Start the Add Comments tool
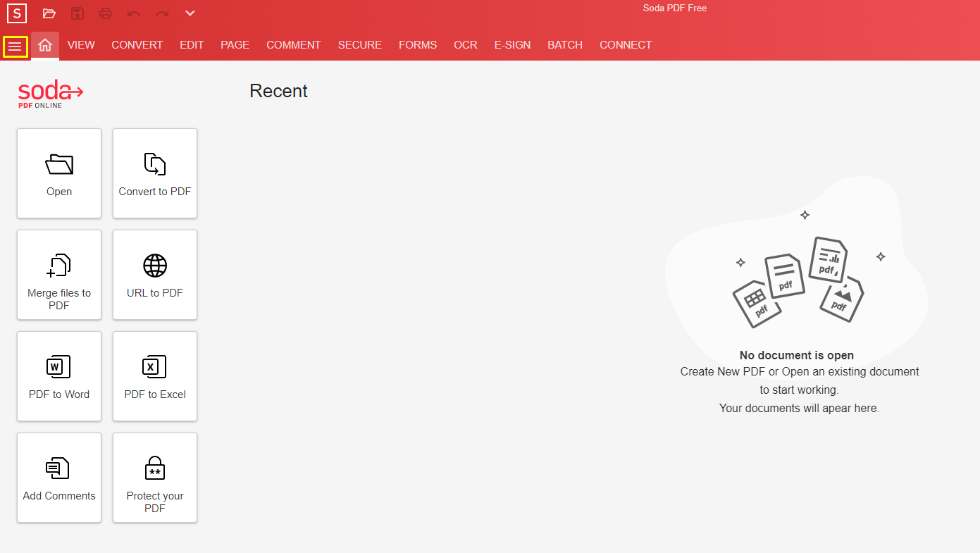Image resolution: width=980 pixels, height=553 pixels. point(58,478)
